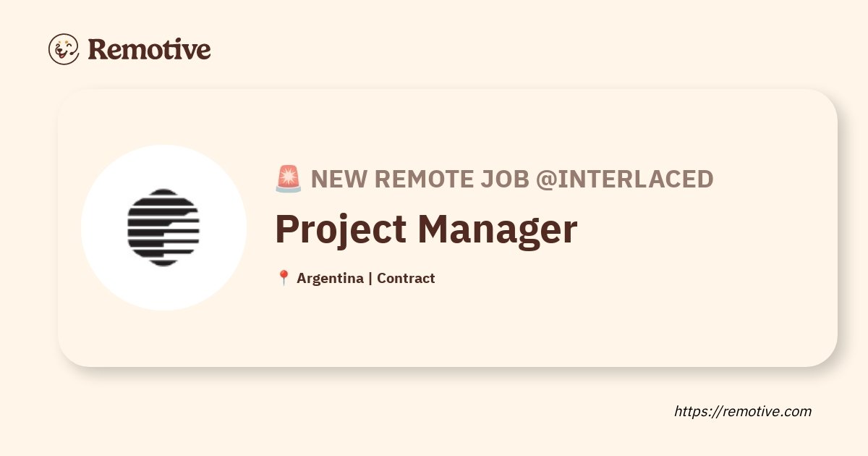Click the Remotive smiley mascot logo icon
The image size is (868, 456).
pos(64,49)
